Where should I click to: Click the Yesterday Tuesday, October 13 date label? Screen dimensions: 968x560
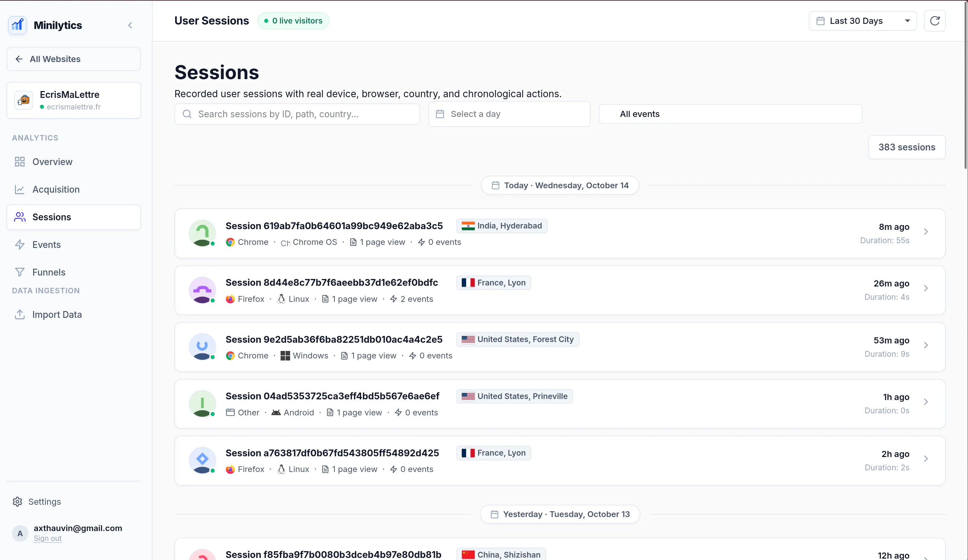560,514
